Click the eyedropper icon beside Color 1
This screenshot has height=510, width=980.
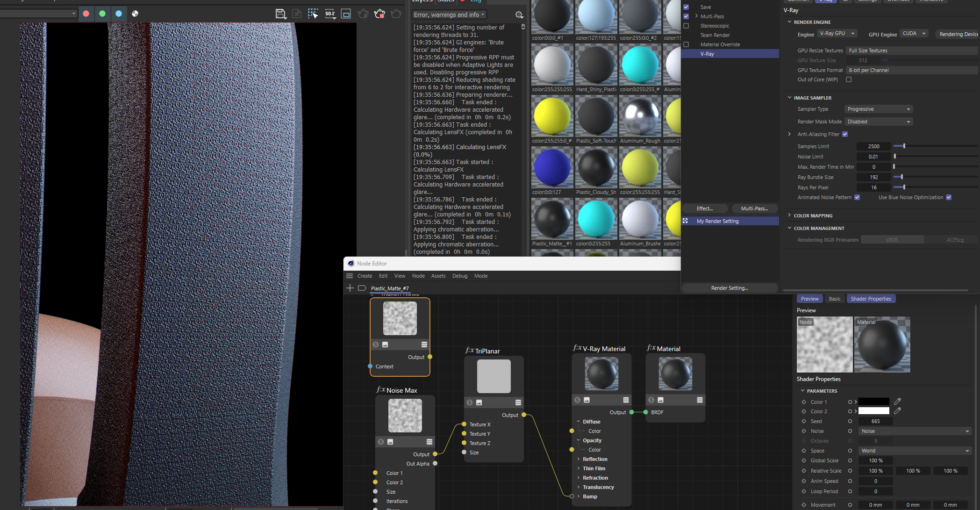(897, 402)
